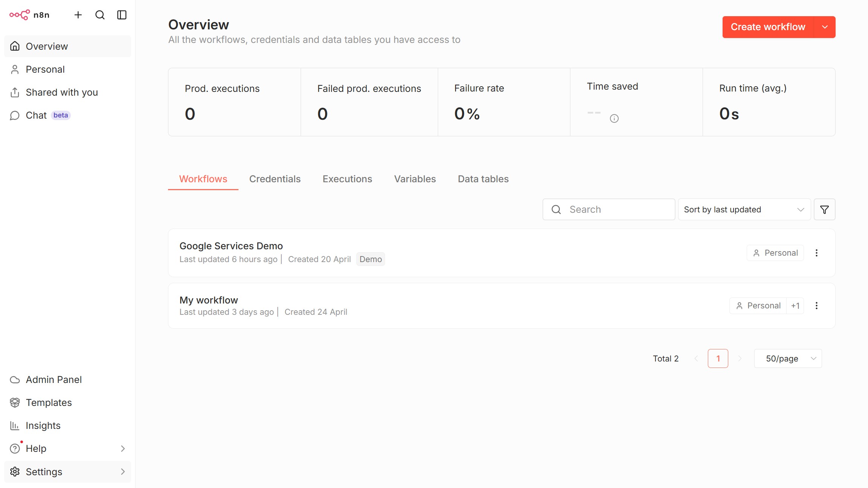868x488 pixels.
Task: Open Admin Panel in the sidebar
Action: (67, 380)
